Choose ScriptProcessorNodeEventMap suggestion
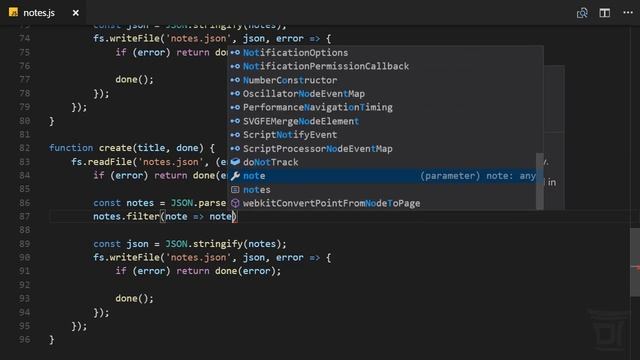 (385, 149)
